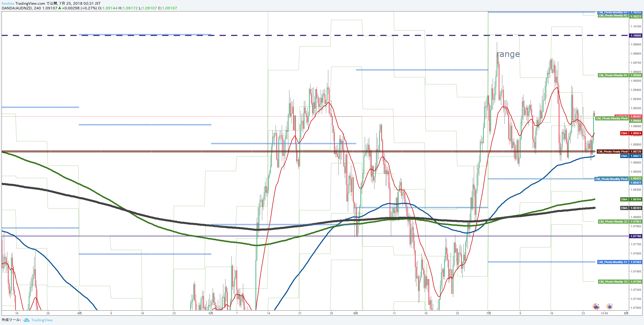This screenshot has width=644, height=325.
Task: Click the Monthly S1 price value 1.07503
Action: click(636, 262)
